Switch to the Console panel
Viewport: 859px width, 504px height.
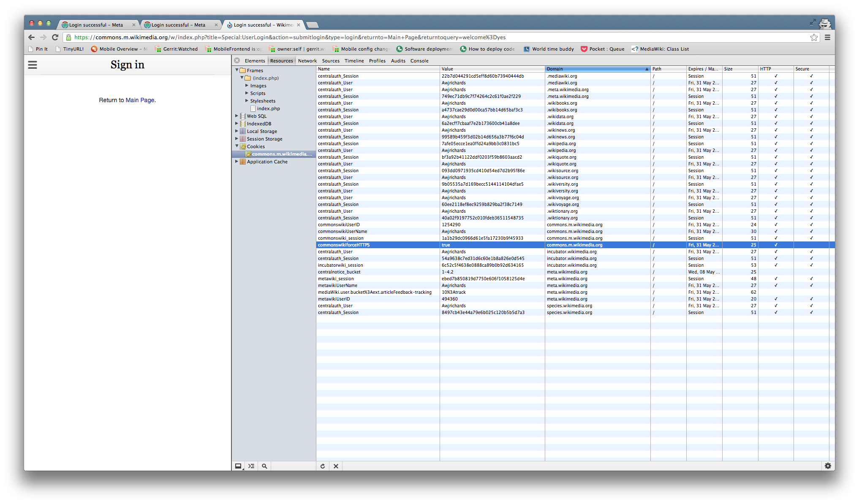point(419,61)
